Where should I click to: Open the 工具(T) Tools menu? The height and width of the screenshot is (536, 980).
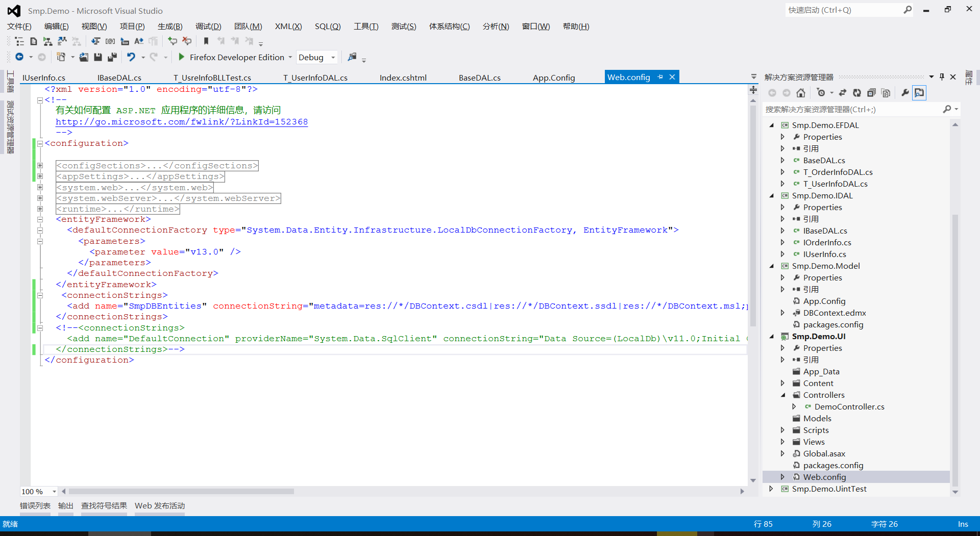[x=366, y=26]
